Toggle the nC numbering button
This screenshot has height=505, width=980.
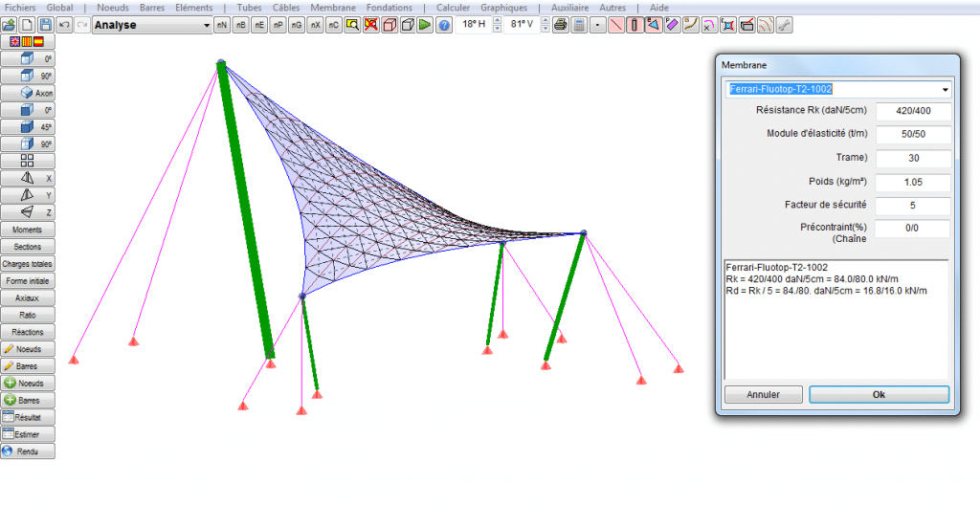[334, 25]
